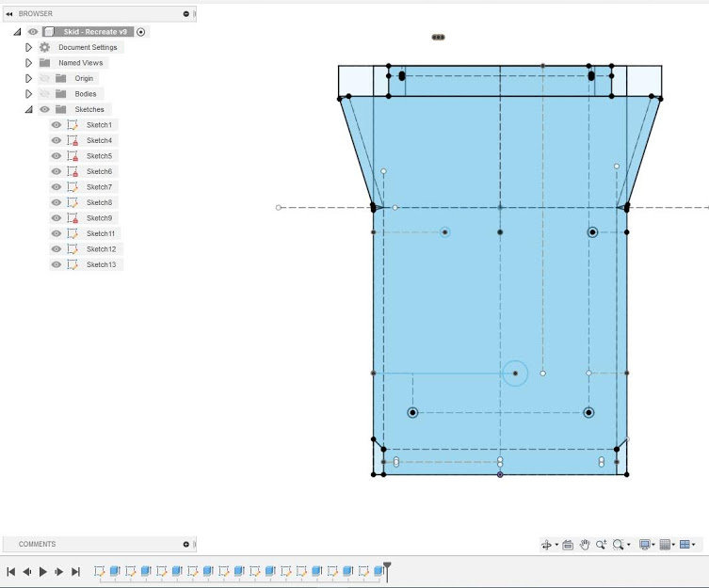This screenshot has height=588, width=709.
Task: Click the Bodies folder icon
Action: (60, 93)
